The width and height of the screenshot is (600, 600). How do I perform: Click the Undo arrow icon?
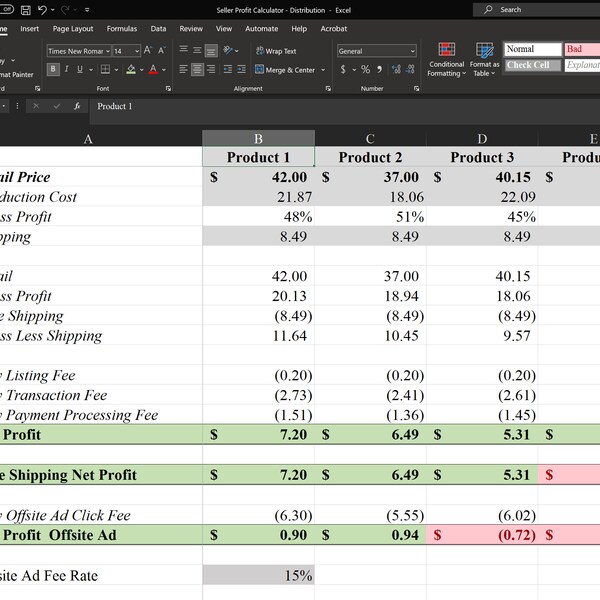click(x=42, y=10)
